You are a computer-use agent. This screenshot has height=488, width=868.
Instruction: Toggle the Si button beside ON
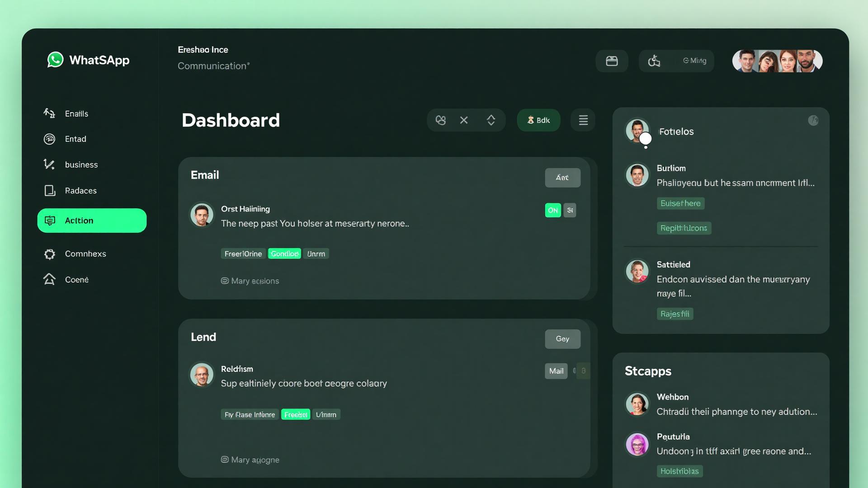pyautogui.click(x=570, y=210)
